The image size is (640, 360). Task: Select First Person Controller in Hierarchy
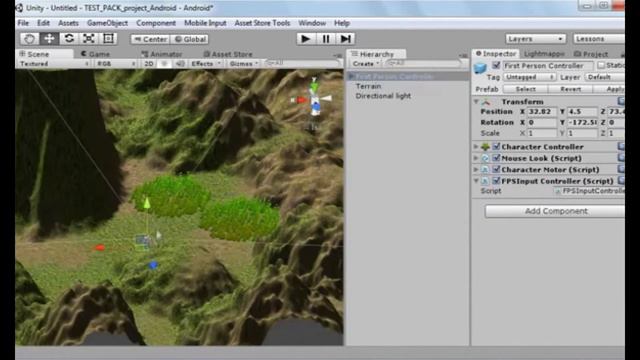[x=407, y=76]
